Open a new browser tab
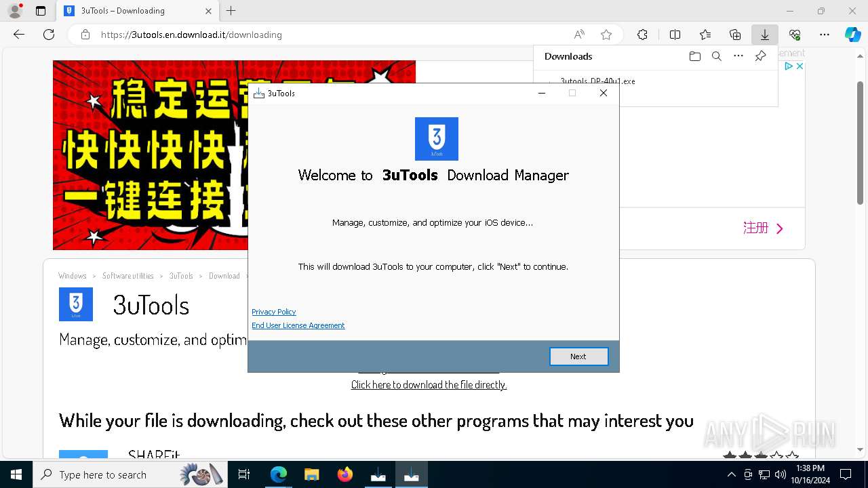The width and height of the screenshot is (868, 488). 231,11
